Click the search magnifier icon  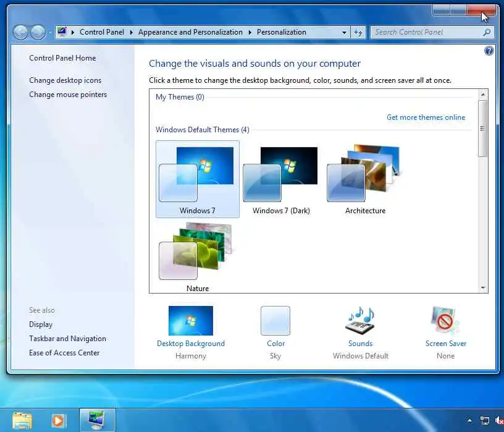coord(487,32)
